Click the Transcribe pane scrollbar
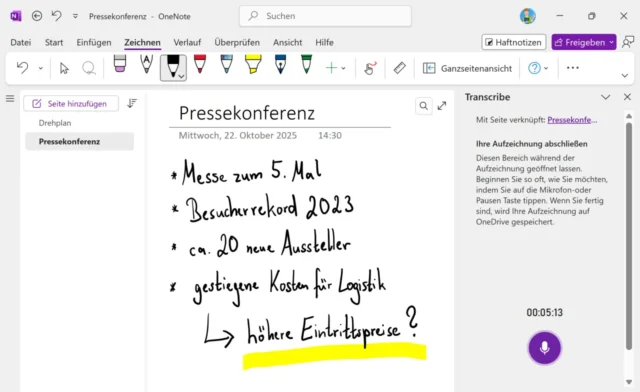This screenshot has width=640, height=392. pyautogui.click(x=629, y=236)
